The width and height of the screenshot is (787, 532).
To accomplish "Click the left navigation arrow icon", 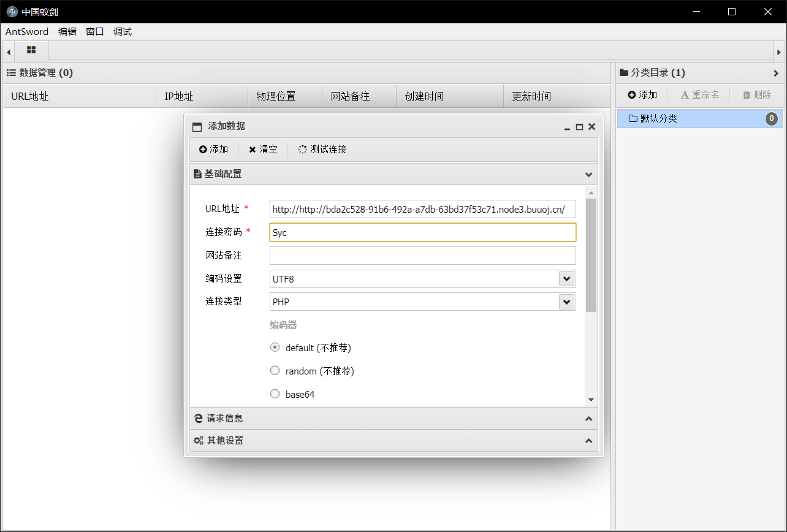I will (8, 51).
